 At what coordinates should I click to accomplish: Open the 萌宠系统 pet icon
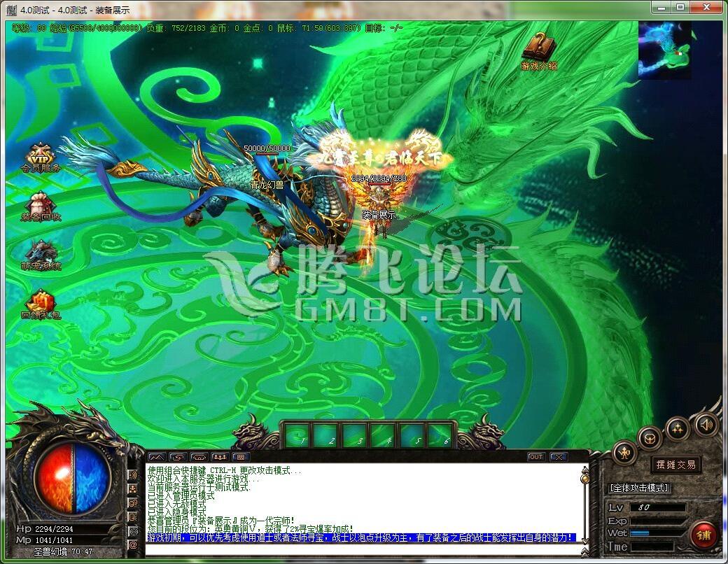click(x=41, y=255)
